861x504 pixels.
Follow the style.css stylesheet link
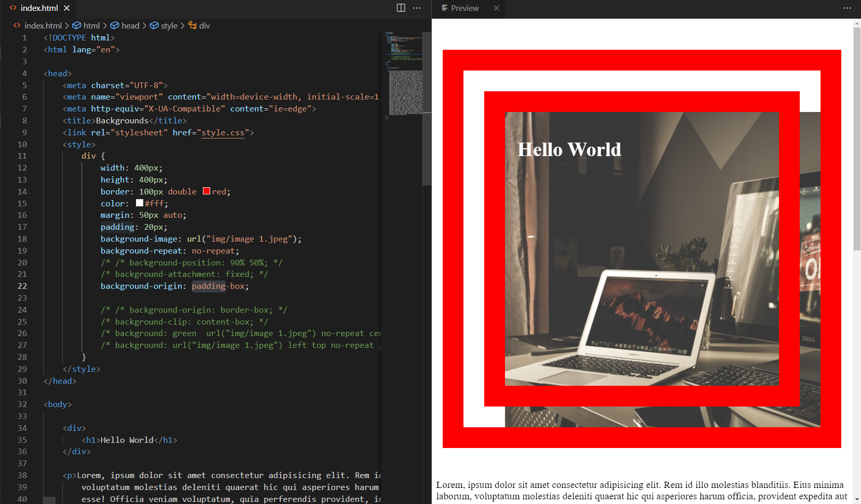tap(223, 132)
